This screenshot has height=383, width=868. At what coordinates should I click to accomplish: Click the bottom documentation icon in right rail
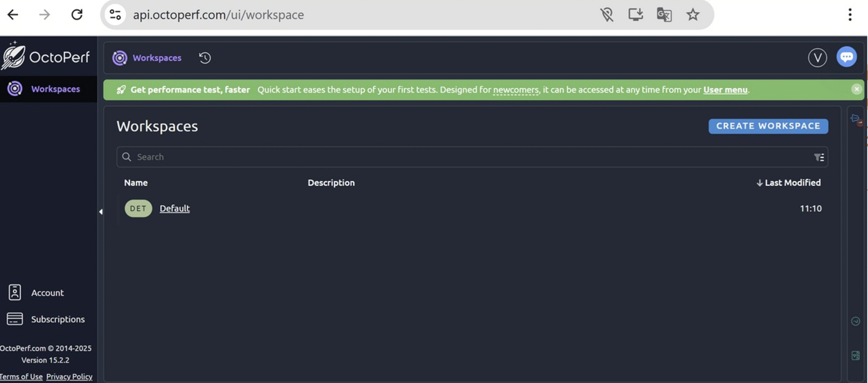[x=855, y=356]
